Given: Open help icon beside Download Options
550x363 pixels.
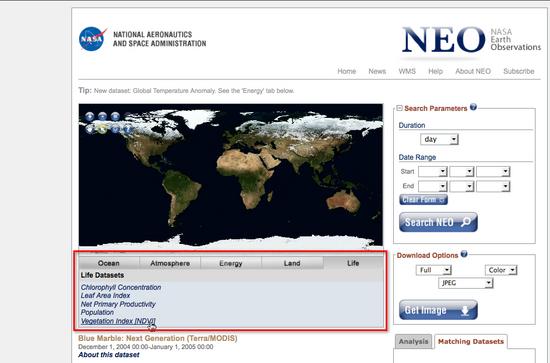Looking at the screenshot, I should coord(464,254).
